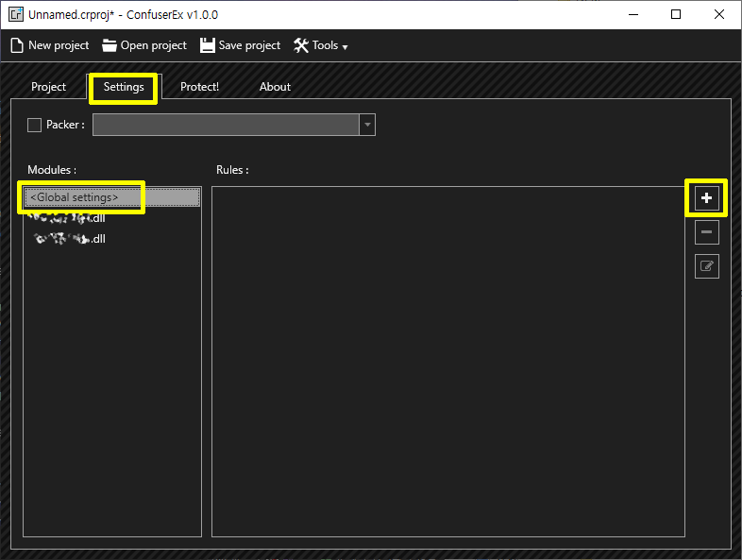Open the About tab

tap(275, 87)
